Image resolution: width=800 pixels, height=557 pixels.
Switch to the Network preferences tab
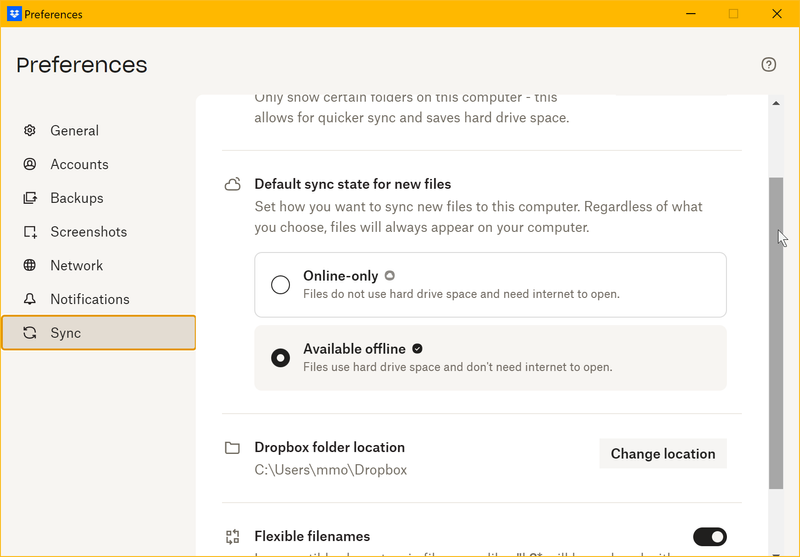click(x=77, y=266)
